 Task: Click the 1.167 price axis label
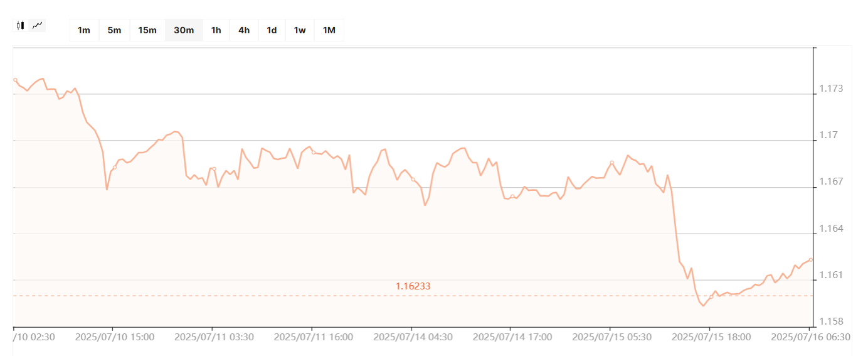click(830, 182)
